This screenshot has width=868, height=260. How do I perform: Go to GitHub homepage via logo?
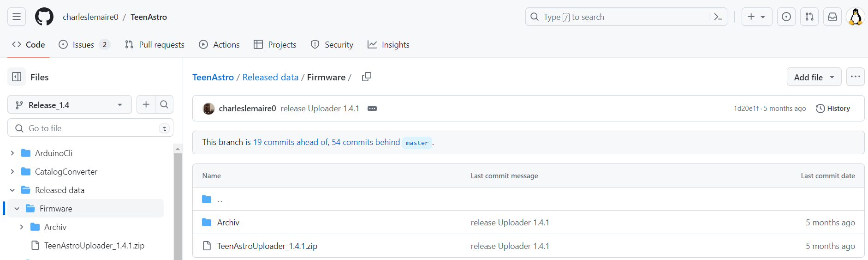click(44, 17)
